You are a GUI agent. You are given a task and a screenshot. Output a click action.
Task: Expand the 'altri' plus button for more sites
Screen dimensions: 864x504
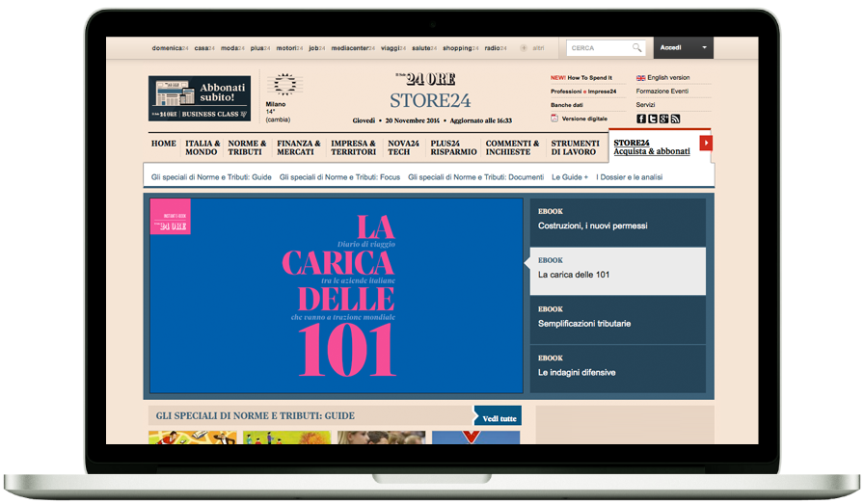click(523, 47)
